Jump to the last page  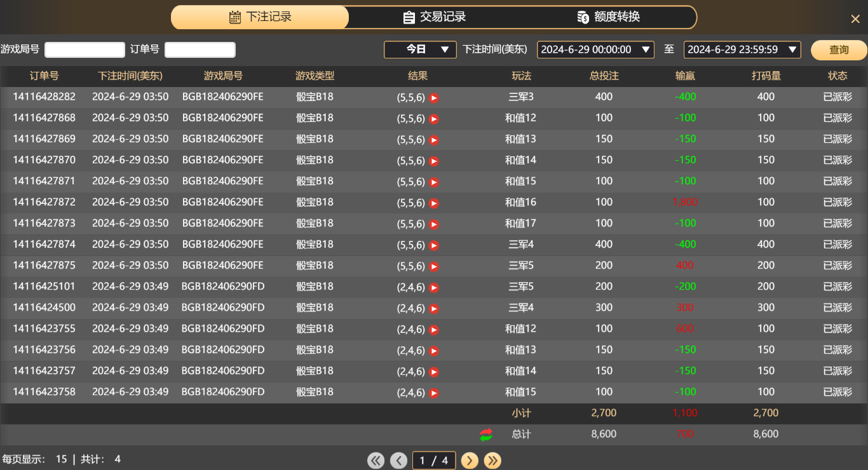(x=492, y=460)
